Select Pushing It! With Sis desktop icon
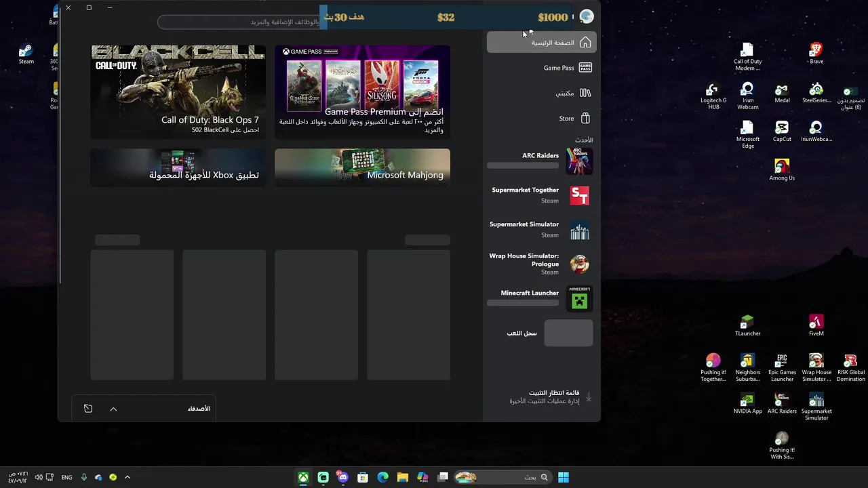868x488 pixels. pyautogui.click(x=782, y=445)
